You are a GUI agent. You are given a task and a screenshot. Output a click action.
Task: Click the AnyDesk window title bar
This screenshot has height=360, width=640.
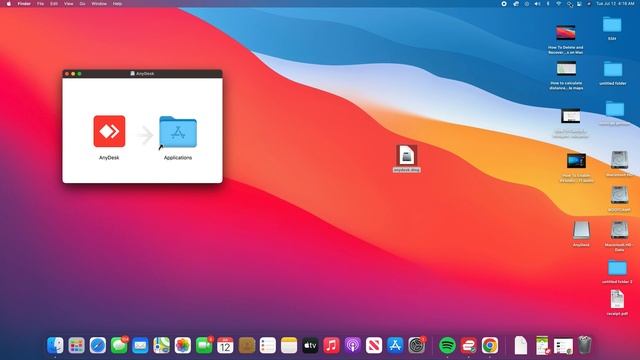[x=142, y=73]
